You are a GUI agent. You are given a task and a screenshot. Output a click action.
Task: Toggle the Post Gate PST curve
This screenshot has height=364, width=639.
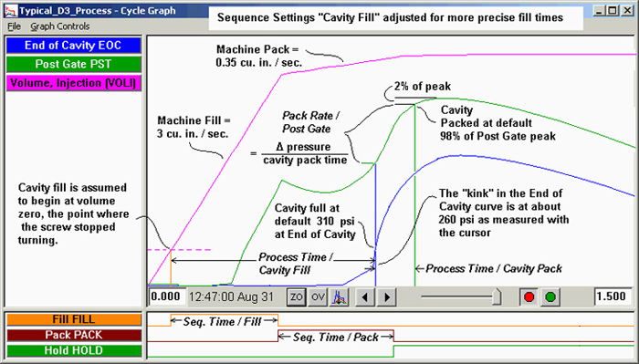click(x=73, y=64)
